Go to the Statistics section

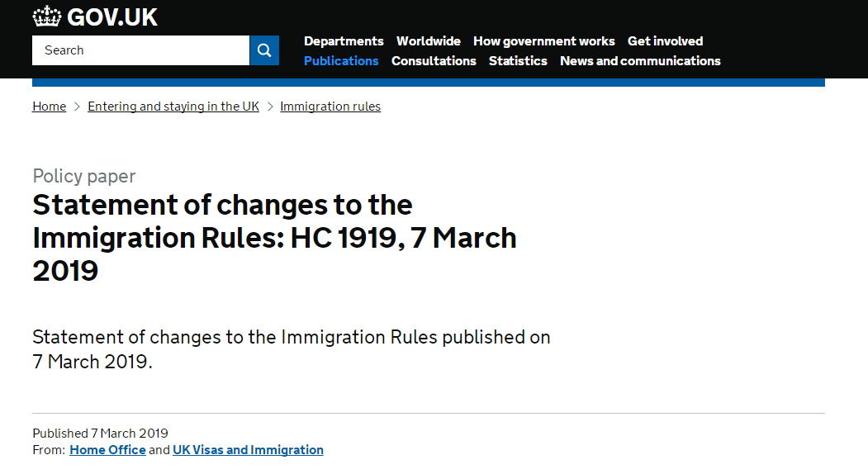pos(518,61)
